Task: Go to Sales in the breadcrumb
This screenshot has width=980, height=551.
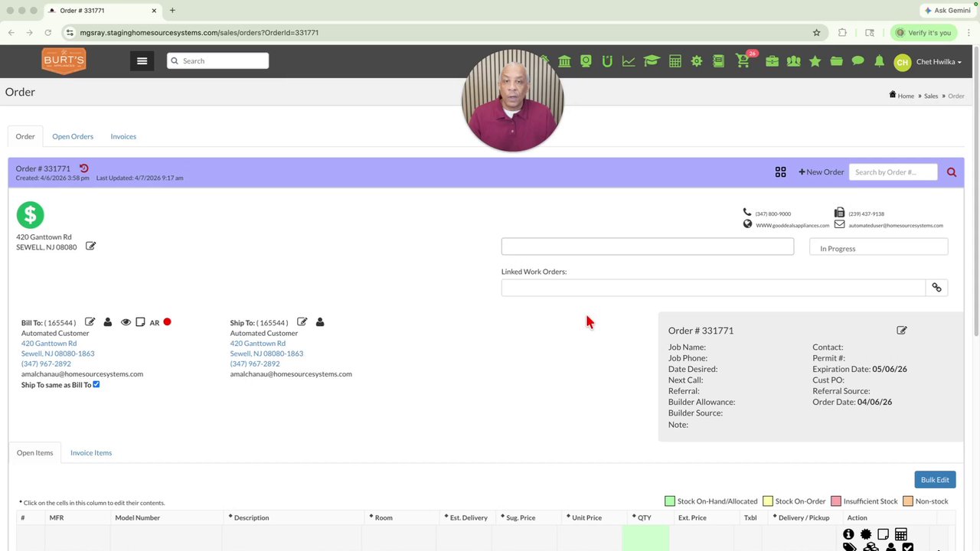Action: click(931, 96)
